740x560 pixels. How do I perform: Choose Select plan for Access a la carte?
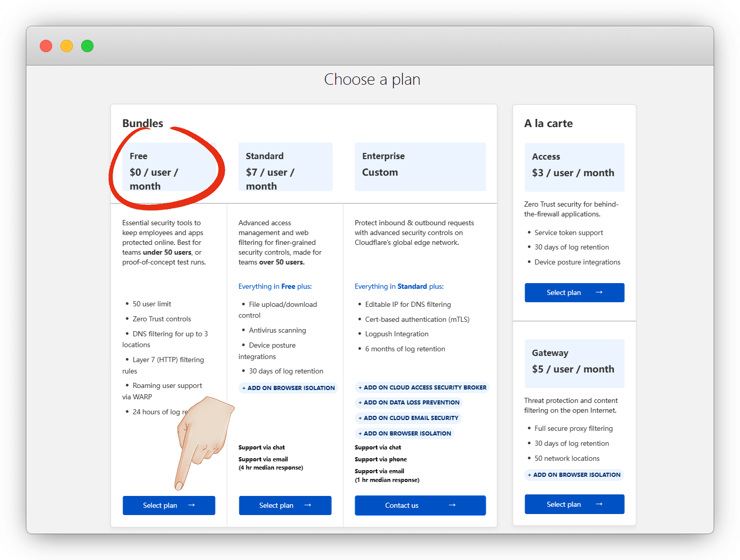pyautogui.click(x=563, y=292)
